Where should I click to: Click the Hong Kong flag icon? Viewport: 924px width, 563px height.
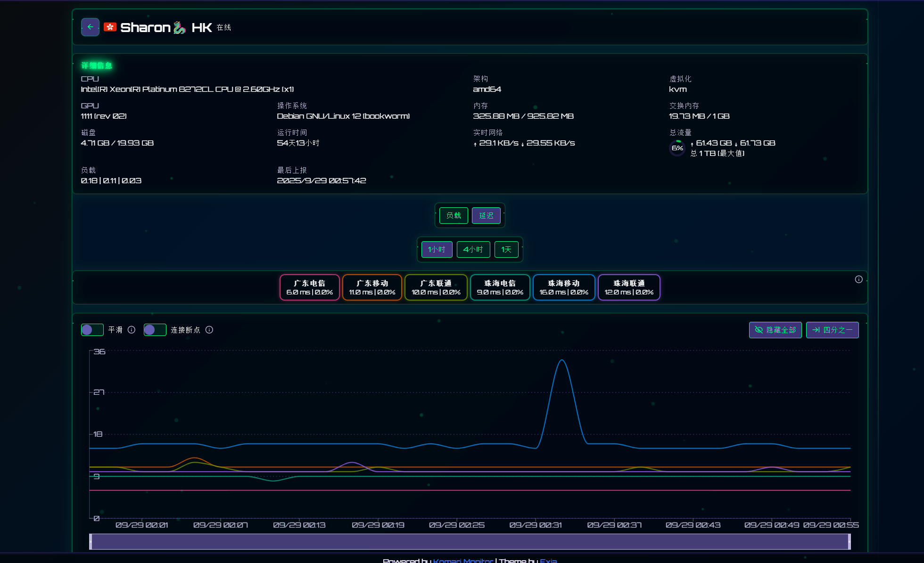110,27
